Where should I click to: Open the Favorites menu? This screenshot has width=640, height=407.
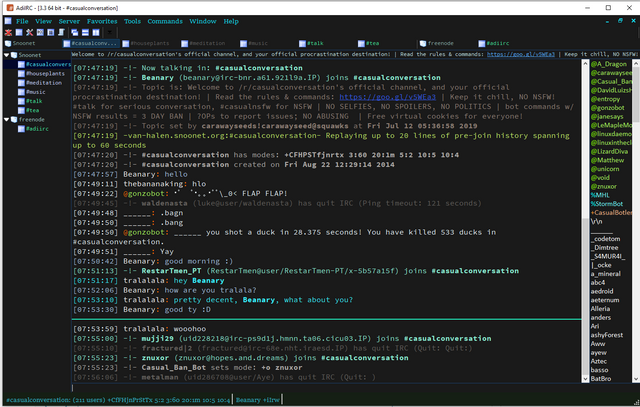[x=102, y=21]
